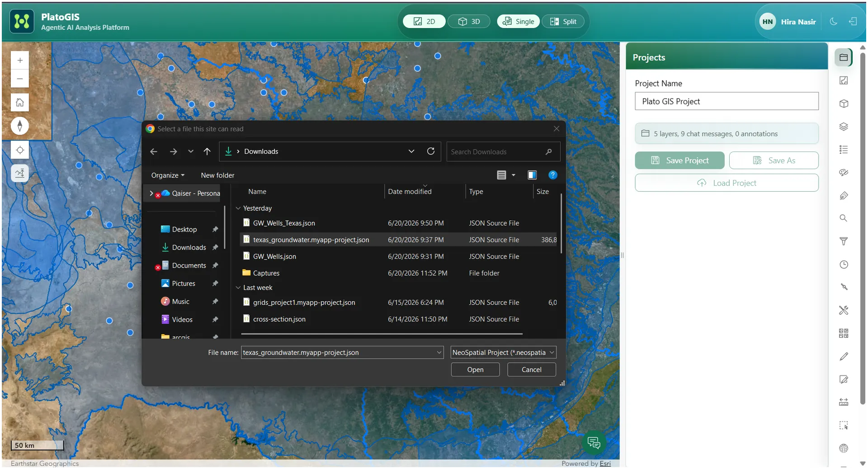Image resolution: width=868 pixels, height=469 pixels.
Task: Click the Load Project button
Action: coord(726,183)
